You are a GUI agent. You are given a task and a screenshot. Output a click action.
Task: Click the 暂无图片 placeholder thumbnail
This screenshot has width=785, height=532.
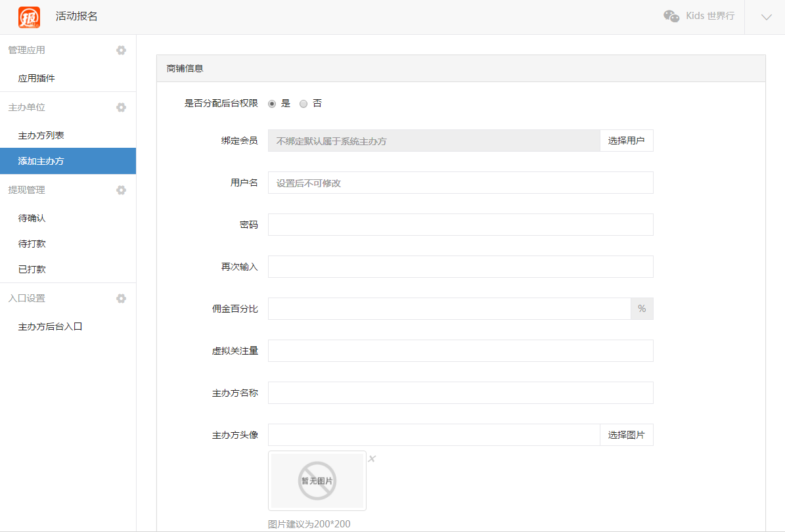point(317,481)
